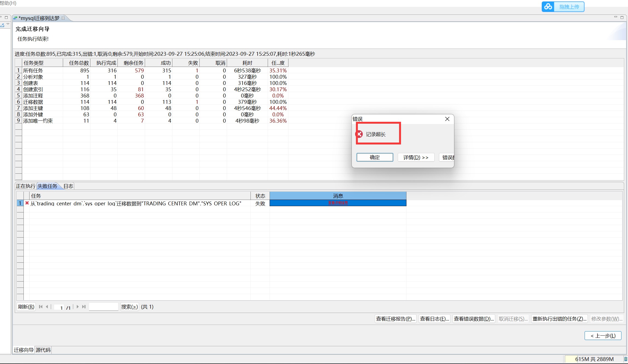
Task: Switch to the 日志 tab
Action: click(68, 186)
